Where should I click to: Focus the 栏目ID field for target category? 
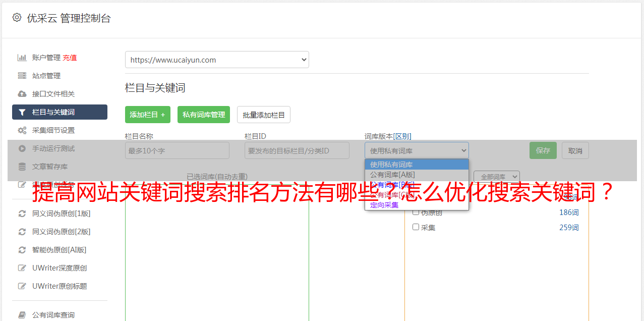coord(297,150)
